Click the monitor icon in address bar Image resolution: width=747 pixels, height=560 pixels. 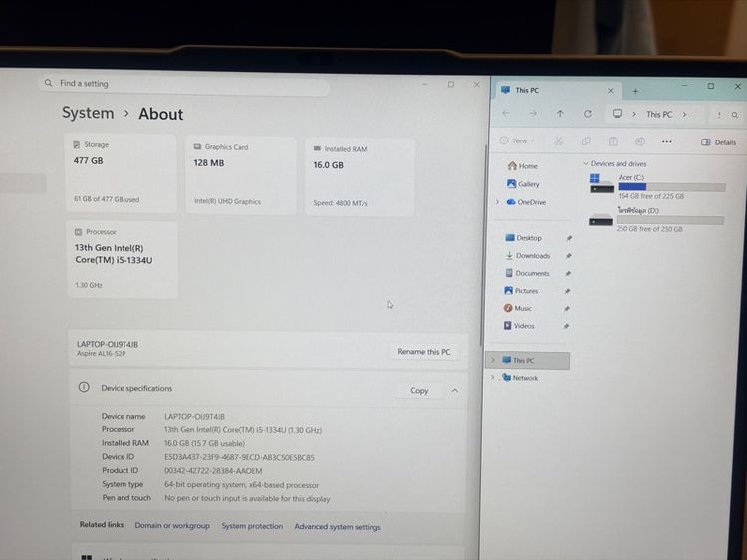(617, 114)
